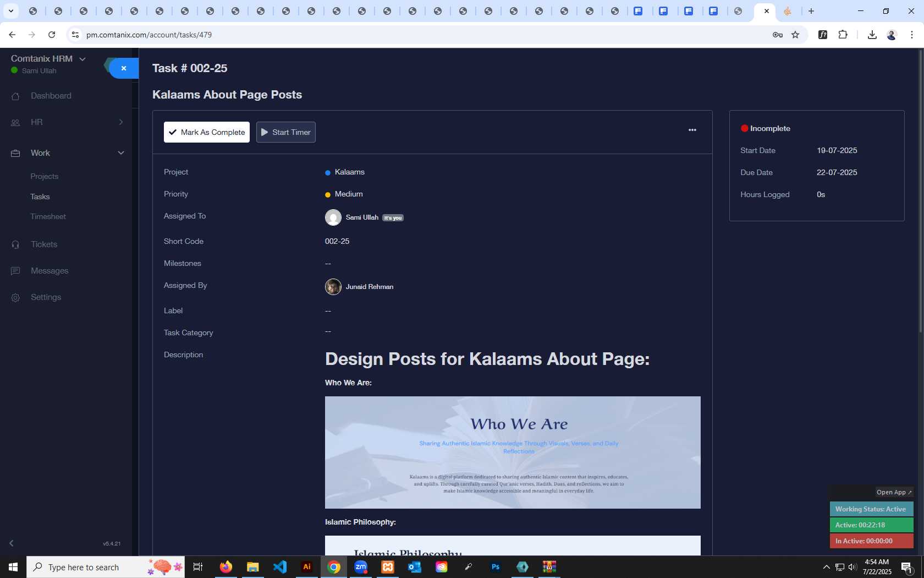Open the task's three-dot options menu
This screenshot has width=924, height=578.
click(x=692, y=130)
